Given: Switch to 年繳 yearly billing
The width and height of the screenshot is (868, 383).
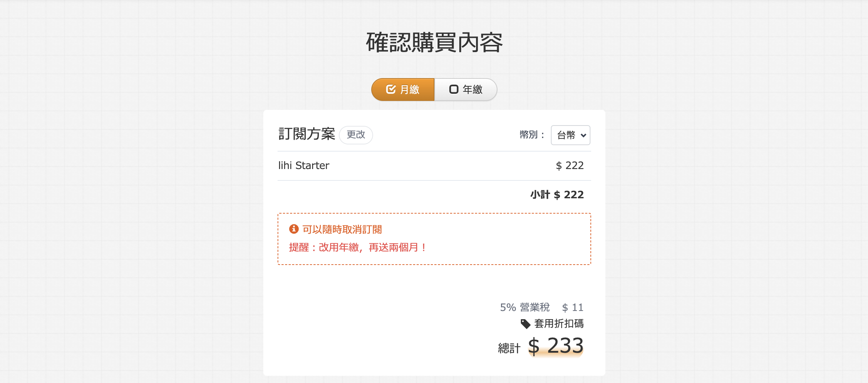Looking at the screenshot, I should (466, 90).
